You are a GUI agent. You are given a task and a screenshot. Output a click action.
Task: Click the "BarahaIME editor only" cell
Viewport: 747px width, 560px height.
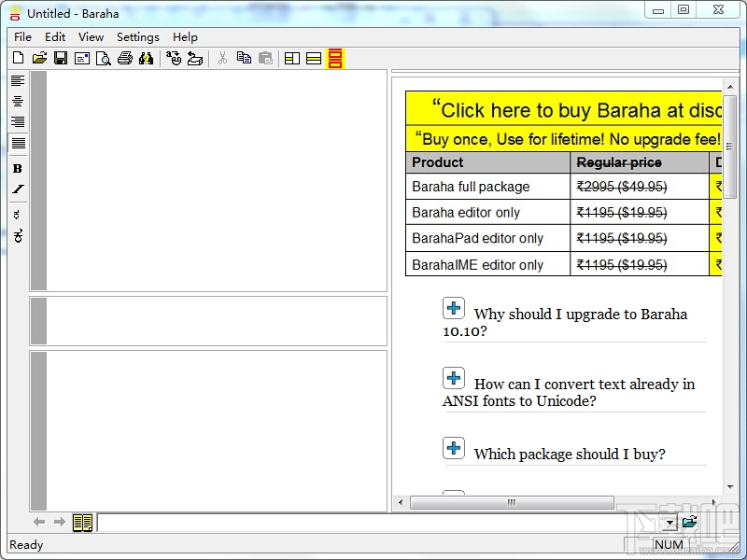point(487,264)
